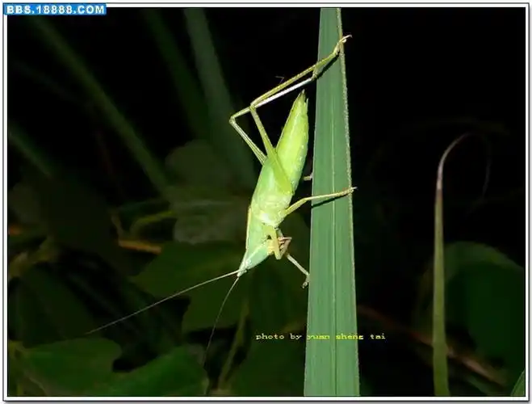Click the word "photo" in the credit
The height and width of the screenshot is (404, 532).
pyautogui.click(x=267, y=336)
